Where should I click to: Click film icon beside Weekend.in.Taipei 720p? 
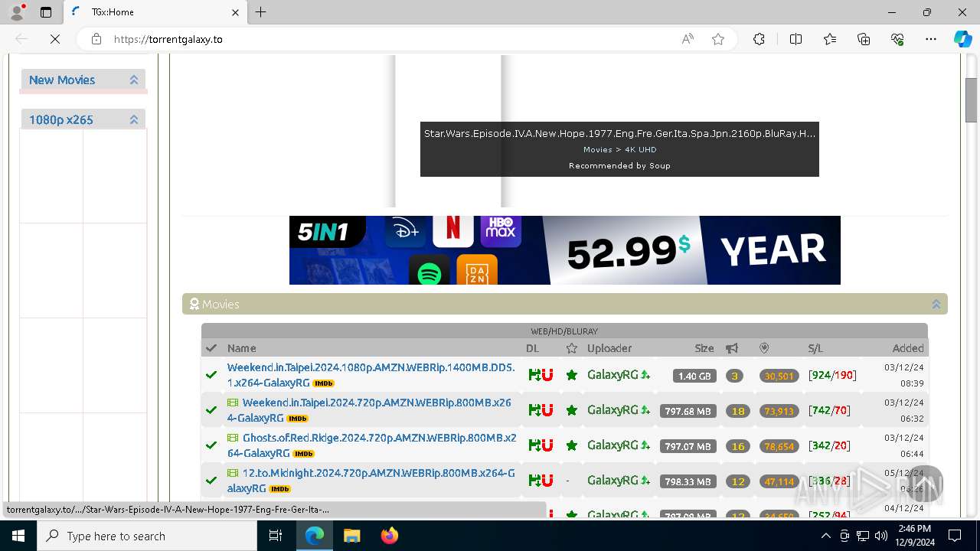pyautogui.click(x=233, y=403)
